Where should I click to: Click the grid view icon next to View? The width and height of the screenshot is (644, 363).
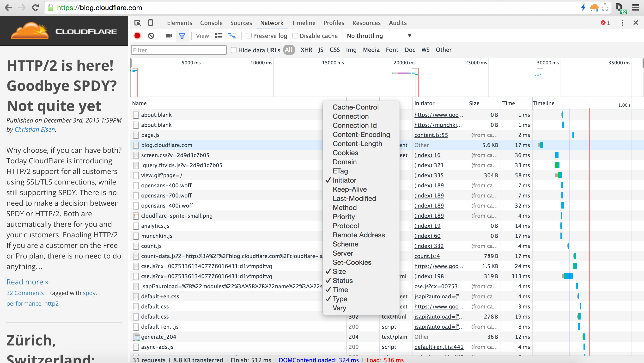(x=218, y=36)
